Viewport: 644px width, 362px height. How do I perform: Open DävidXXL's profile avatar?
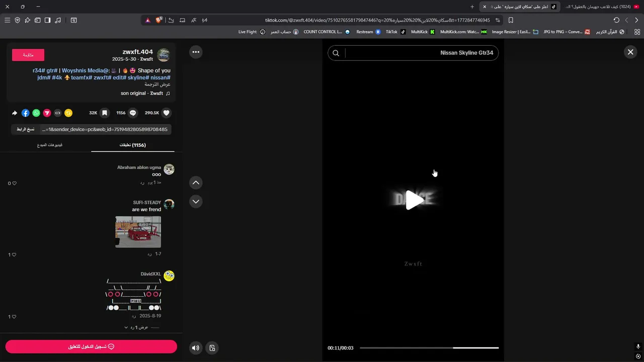pos(169,276)
